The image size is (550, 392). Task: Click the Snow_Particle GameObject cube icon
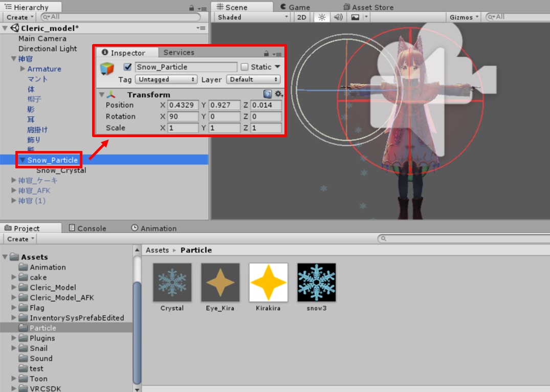pyautogui.click(x=107, y=69)
